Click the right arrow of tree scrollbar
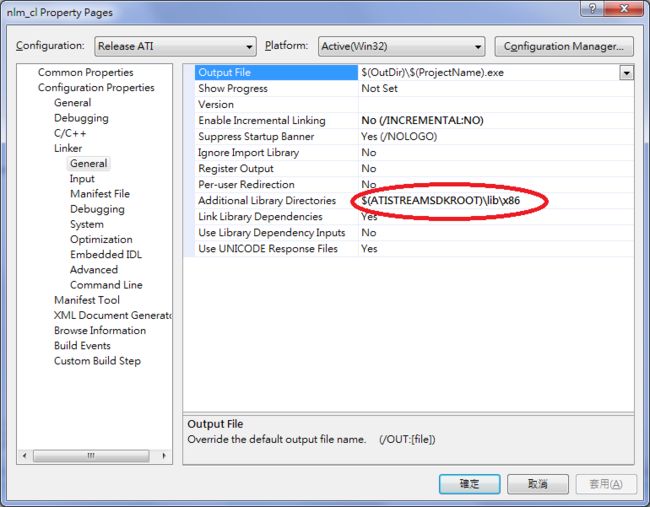The image size is (650, 507). coord(165,456)
